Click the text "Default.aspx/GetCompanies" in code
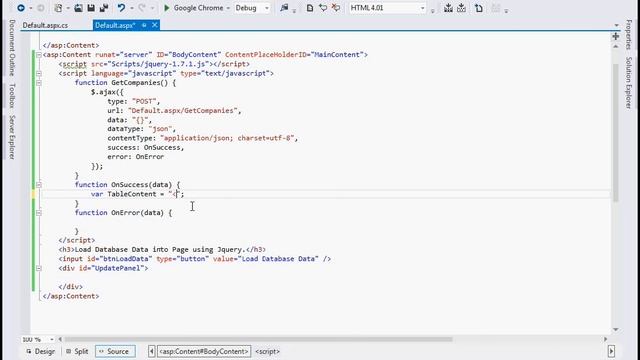This screenshot has width=640, height=360. pos(184,111)
